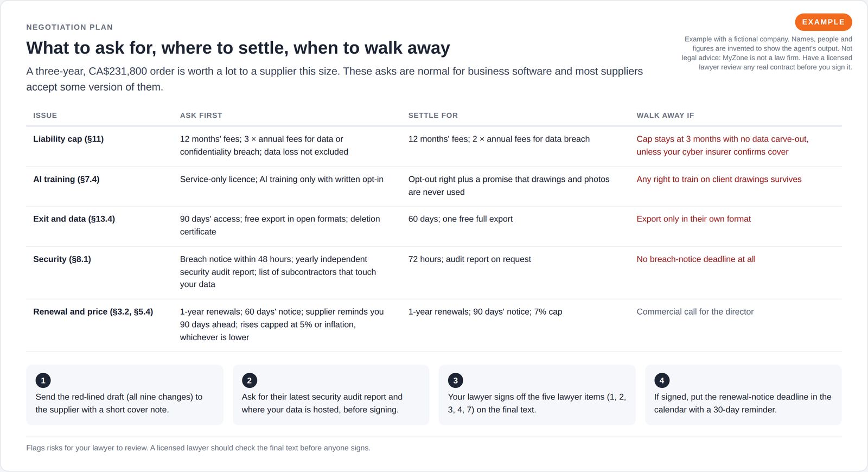Select the Exit and data (§13.4) label
Image resolution: width=868 pixels, height=472 pixels.
pyautogui.click(x=74, y=219)
